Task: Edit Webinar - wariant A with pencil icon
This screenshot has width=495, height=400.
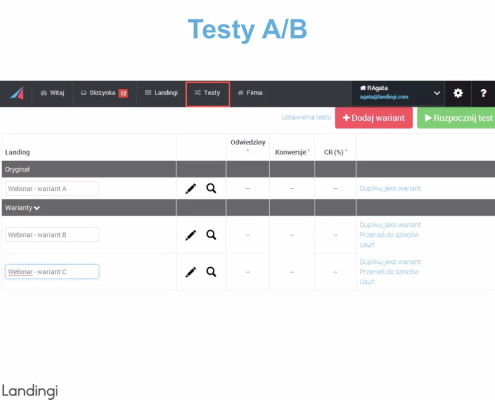Action: [191, 189]
